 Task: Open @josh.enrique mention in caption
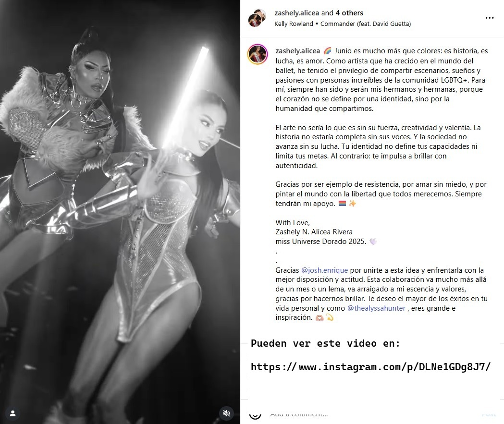325,270
